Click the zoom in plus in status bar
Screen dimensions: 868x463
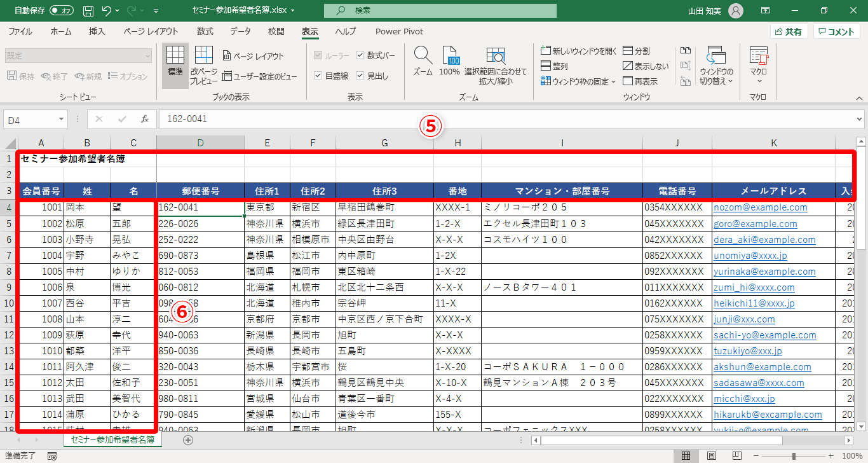coord(830,456)
